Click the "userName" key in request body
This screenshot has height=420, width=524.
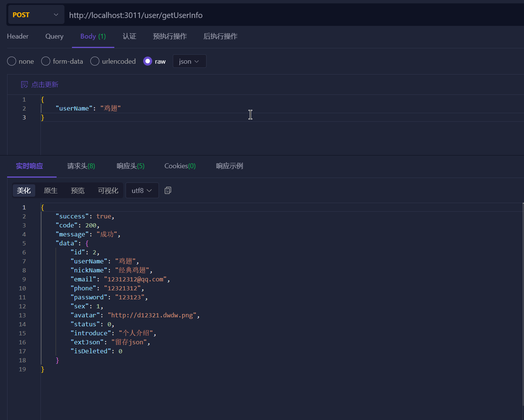(x=74, y=108)
